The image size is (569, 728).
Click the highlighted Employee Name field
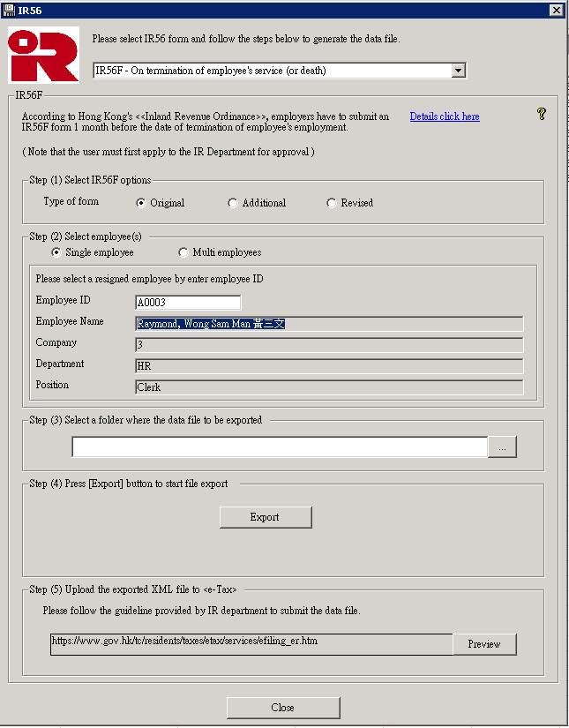[328, 324]
